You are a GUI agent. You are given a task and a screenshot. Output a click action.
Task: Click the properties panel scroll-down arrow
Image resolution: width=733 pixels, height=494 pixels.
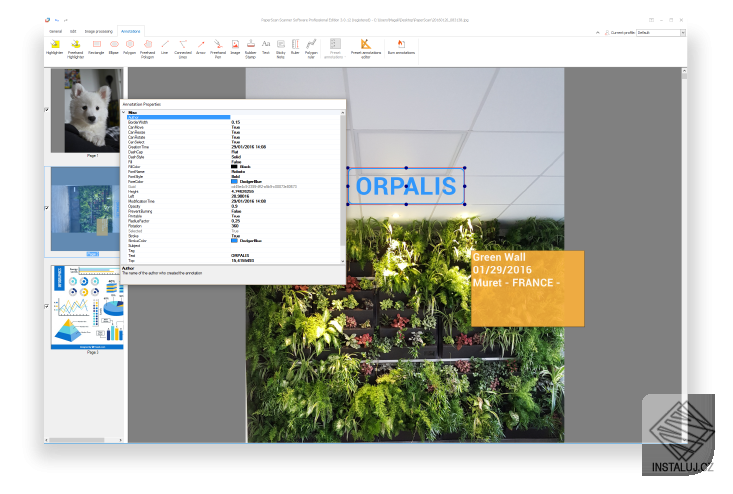[x=343, y=261]
